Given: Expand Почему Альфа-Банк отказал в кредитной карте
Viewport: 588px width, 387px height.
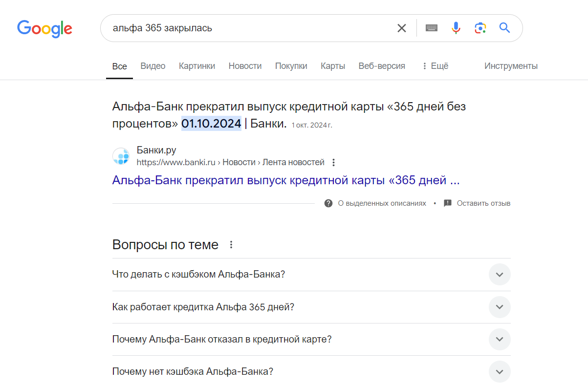Looking at the screenshot, I should click(x=500, y=339).
